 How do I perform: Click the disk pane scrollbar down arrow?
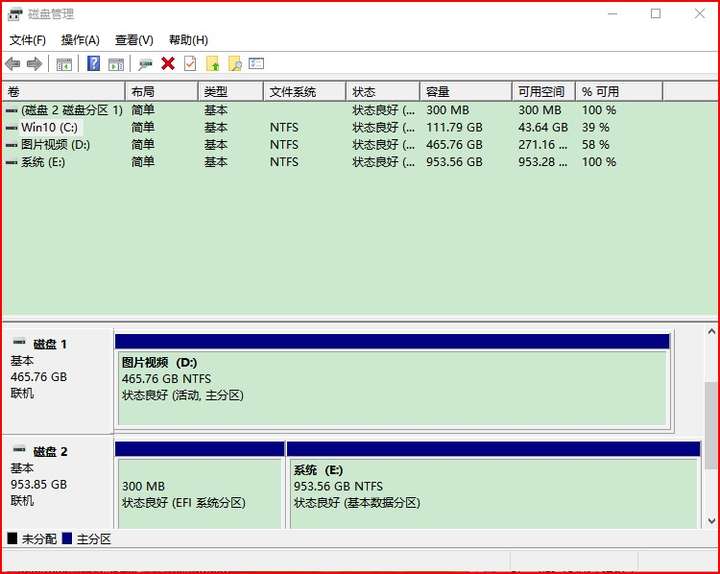(711, 521)
